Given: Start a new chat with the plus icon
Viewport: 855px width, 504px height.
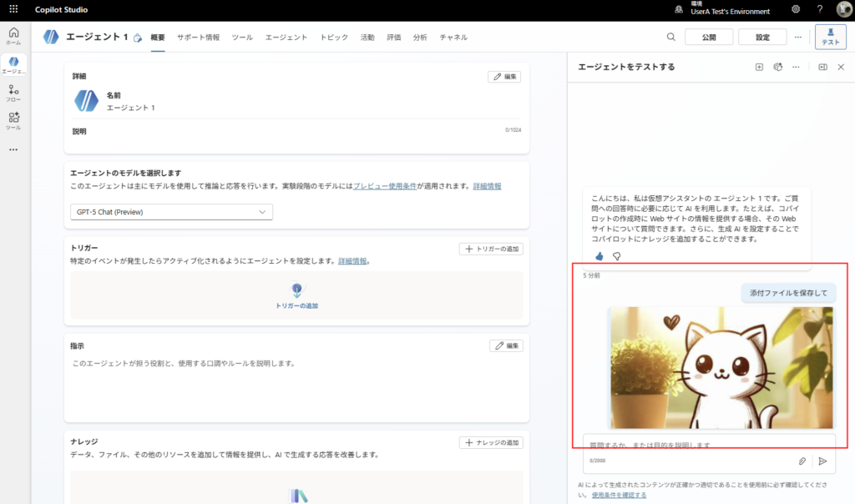Looking at the screenshot, I should pos(758,67).
